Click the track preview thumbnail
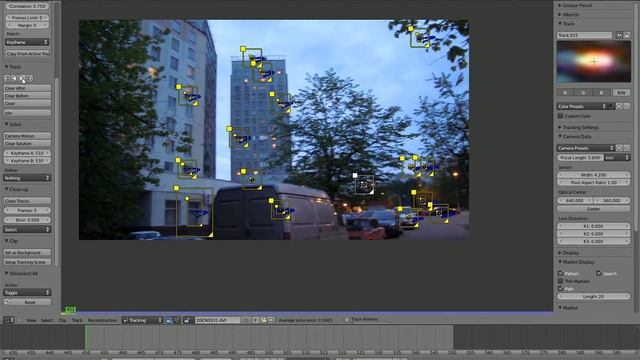Image resolution: width=640 pixels, height=360 pixels. (x=593, y=62)
